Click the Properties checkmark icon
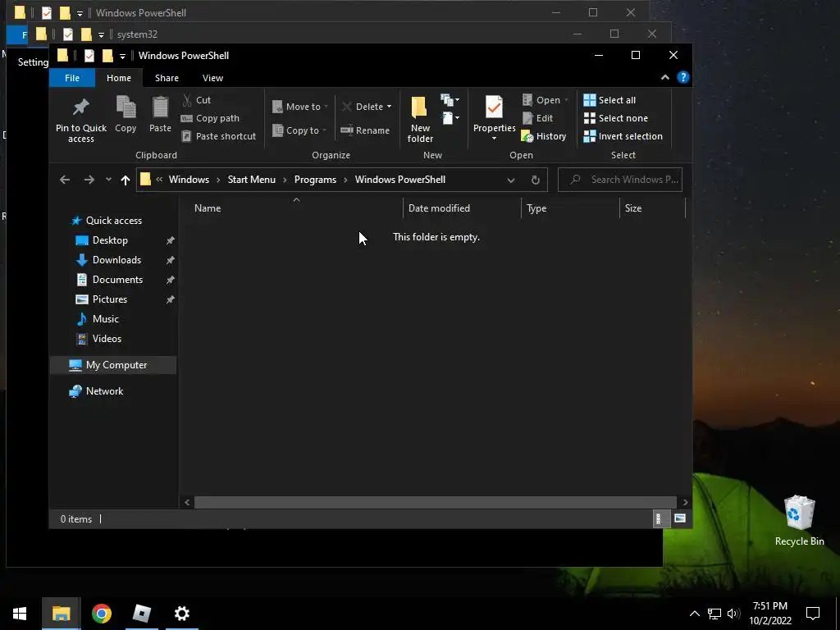The width and height of the screenshot is (840, 630). coord(494,107)
